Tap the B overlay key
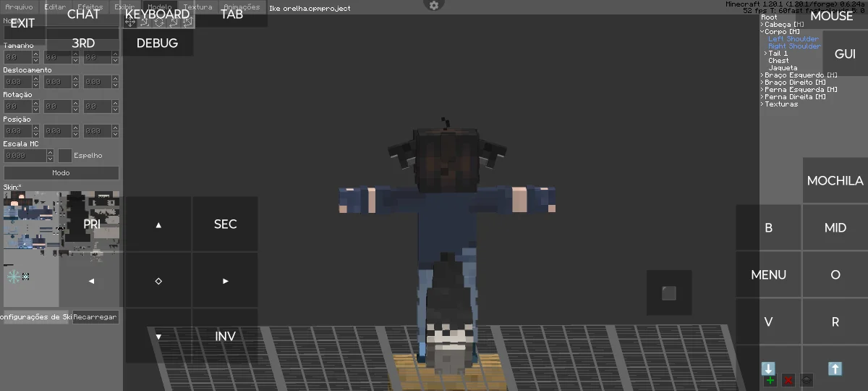Image resolution: width=868 pixels, height=391 pixels. pos(769,227)
